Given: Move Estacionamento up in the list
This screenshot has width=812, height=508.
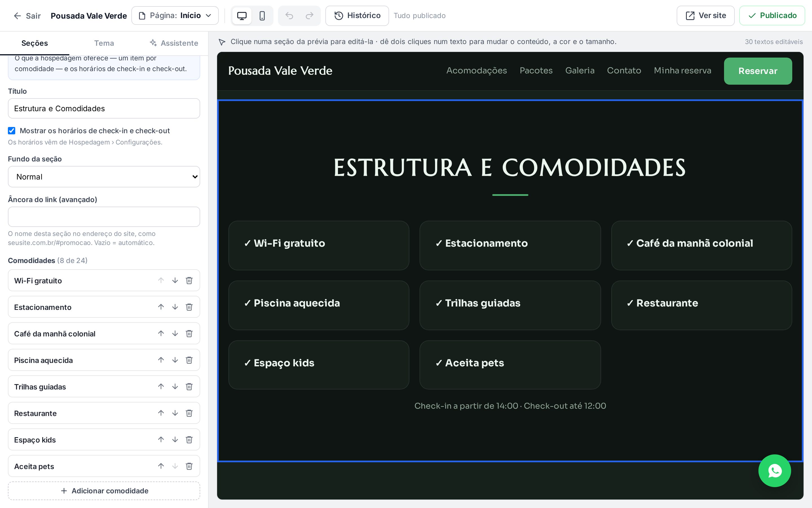Looking at the screenshot, I should click(x=161, y=307).
